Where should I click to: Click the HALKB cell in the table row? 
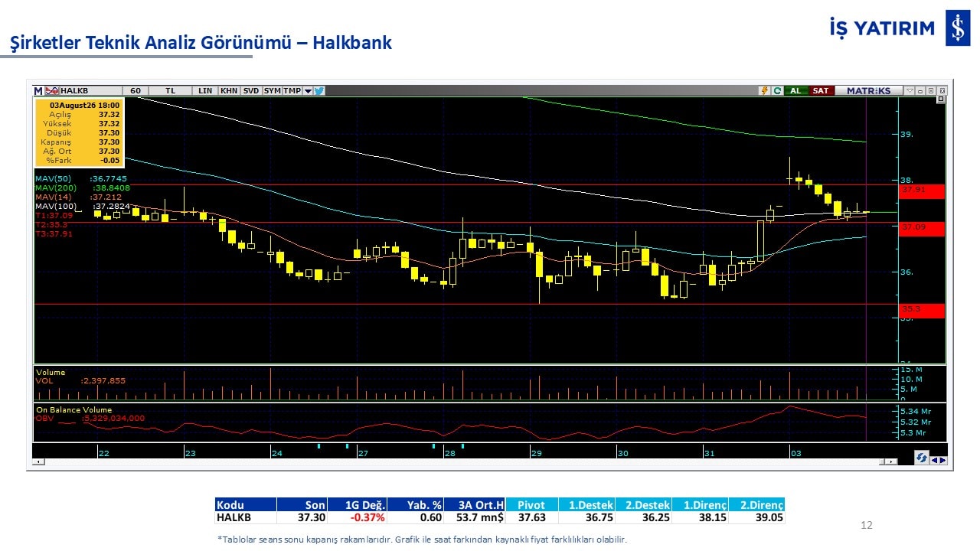tap(245, 518)
